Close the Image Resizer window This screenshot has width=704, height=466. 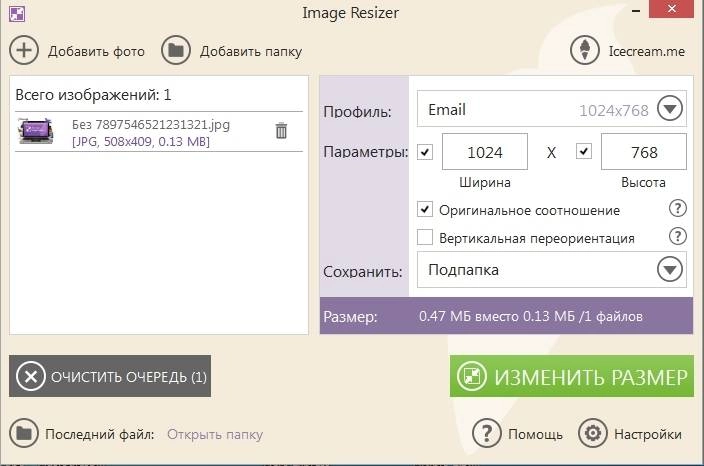(672, 9)
